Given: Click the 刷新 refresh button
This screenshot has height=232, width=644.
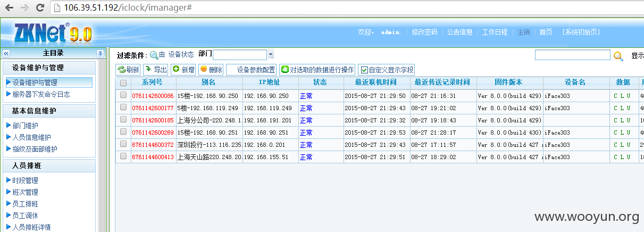Looking at the screenshot, I should click(x=128, y=70).
